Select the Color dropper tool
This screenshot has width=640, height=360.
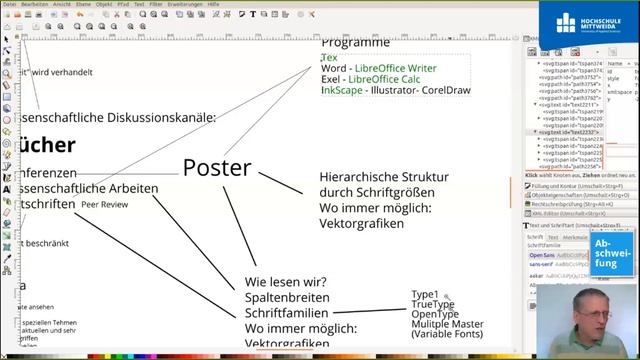[7, 258]
